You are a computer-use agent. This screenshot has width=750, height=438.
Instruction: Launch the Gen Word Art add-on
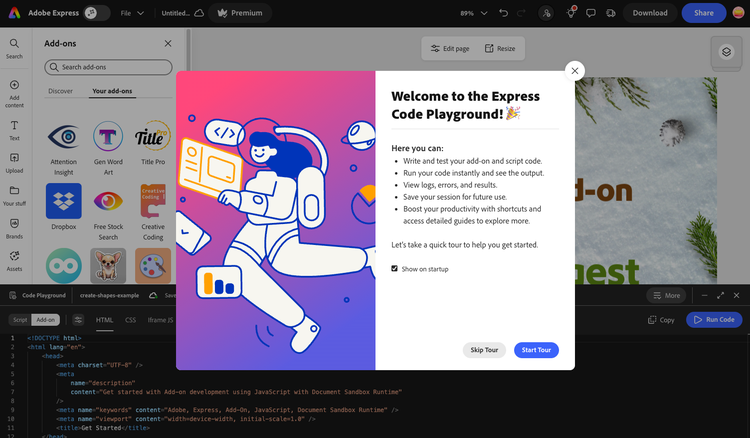(108, 143)
